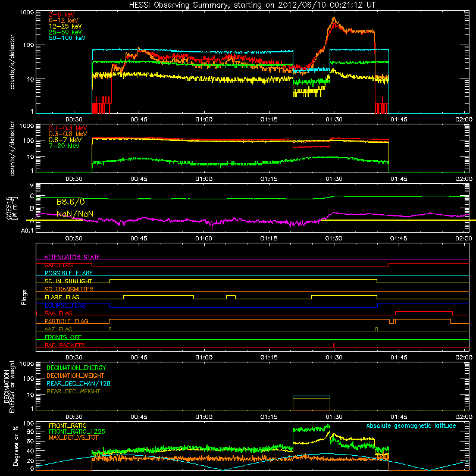Select the 50-100 keV legend label
The width and height of the screenshot is (476, 476).
pos(67,37)
